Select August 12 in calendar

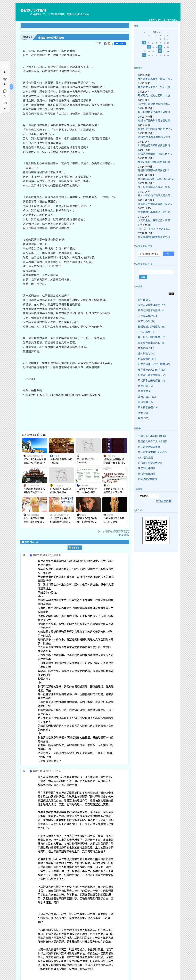(x=148, y=47)
